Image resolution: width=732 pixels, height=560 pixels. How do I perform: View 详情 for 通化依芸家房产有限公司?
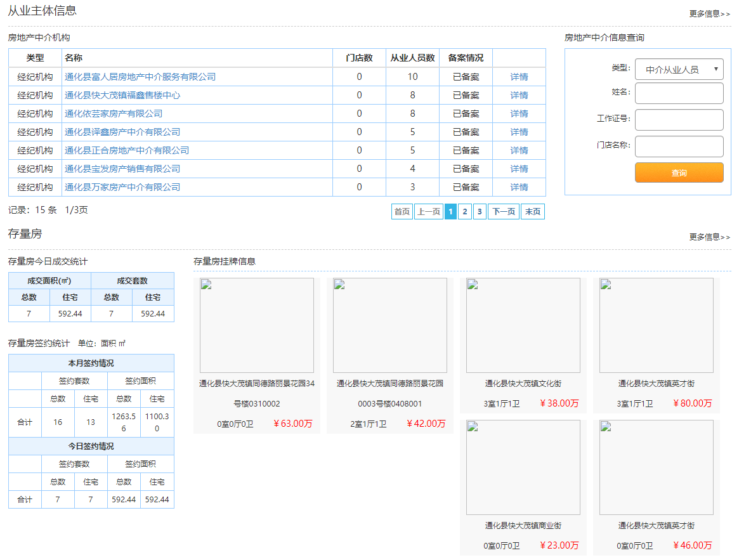pyautogui.click(x=519, y=114)
